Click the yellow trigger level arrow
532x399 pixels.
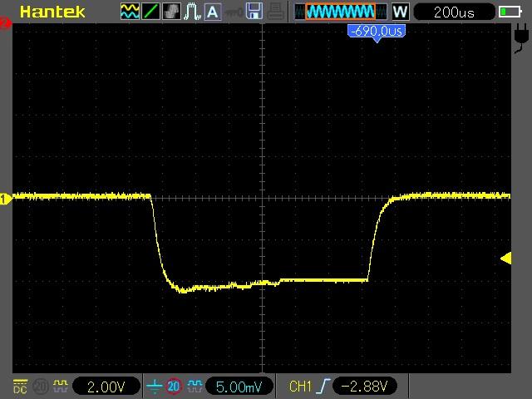[506, 259]
